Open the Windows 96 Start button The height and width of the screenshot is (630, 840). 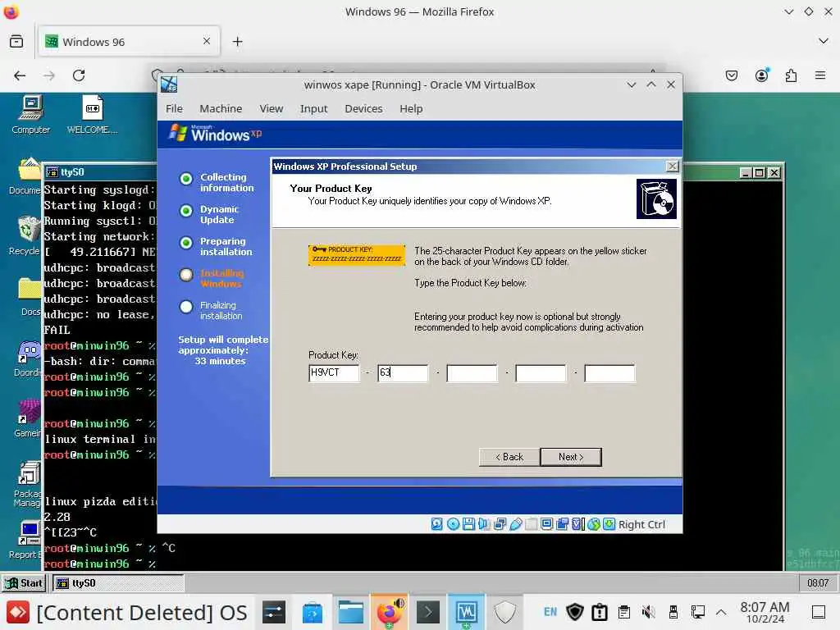point(25,583)
